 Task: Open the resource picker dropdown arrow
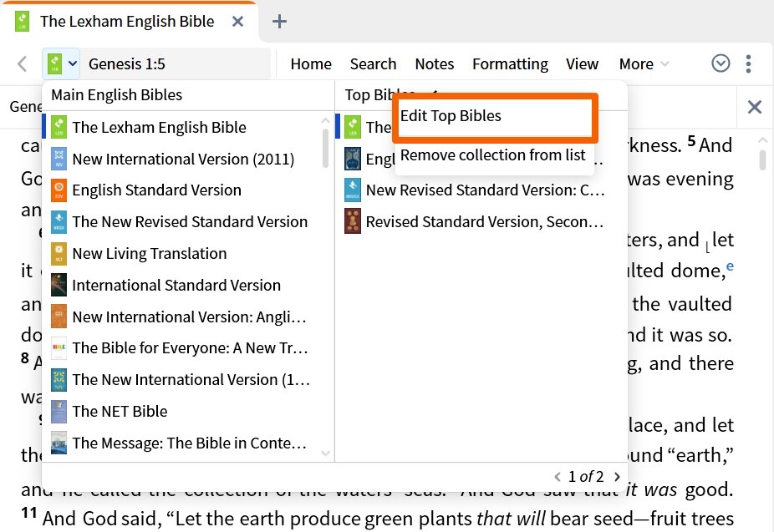pyautogui.click(x=73, y=63)
